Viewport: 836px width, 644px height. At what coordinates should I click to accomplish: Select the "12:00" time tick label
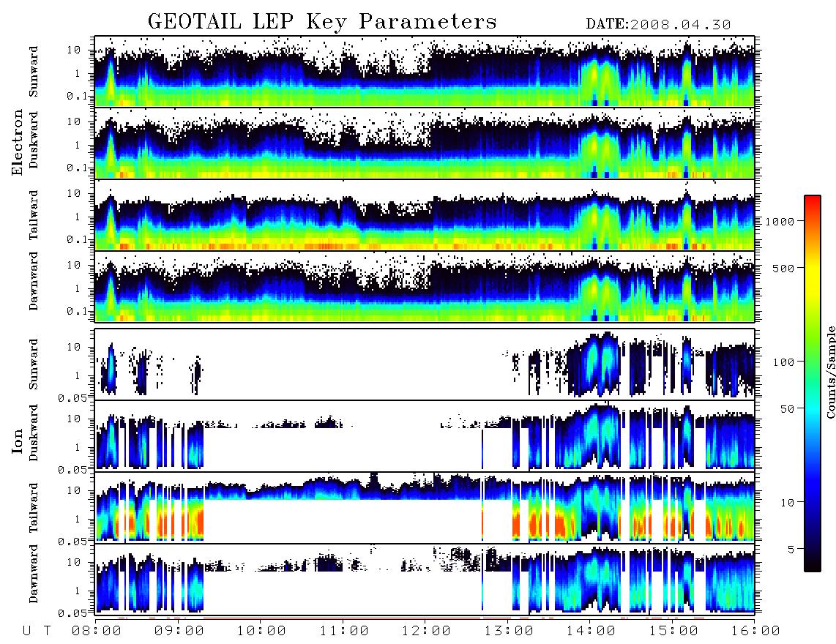pyautogui.click(x=426, y=631)
